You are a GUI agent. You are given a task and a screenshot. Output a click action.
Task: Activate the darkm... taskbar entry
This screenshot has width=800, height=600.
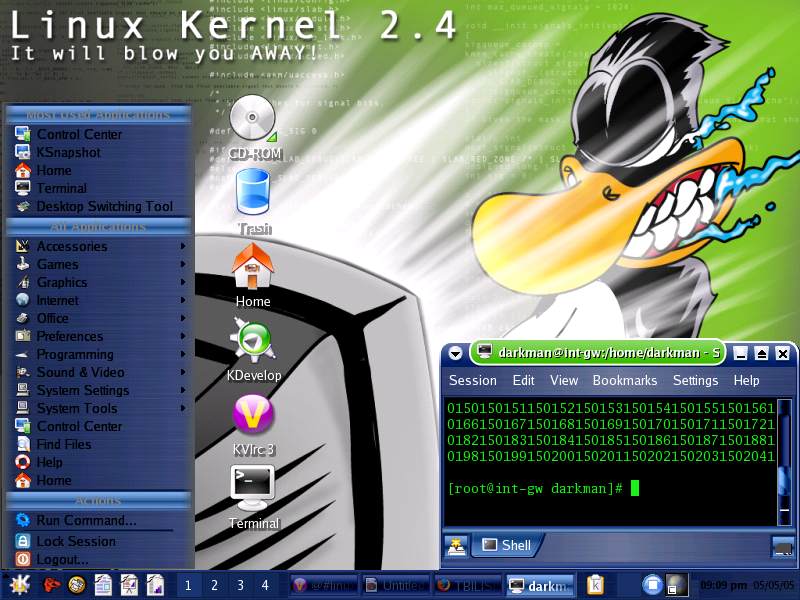click(541, 585)
